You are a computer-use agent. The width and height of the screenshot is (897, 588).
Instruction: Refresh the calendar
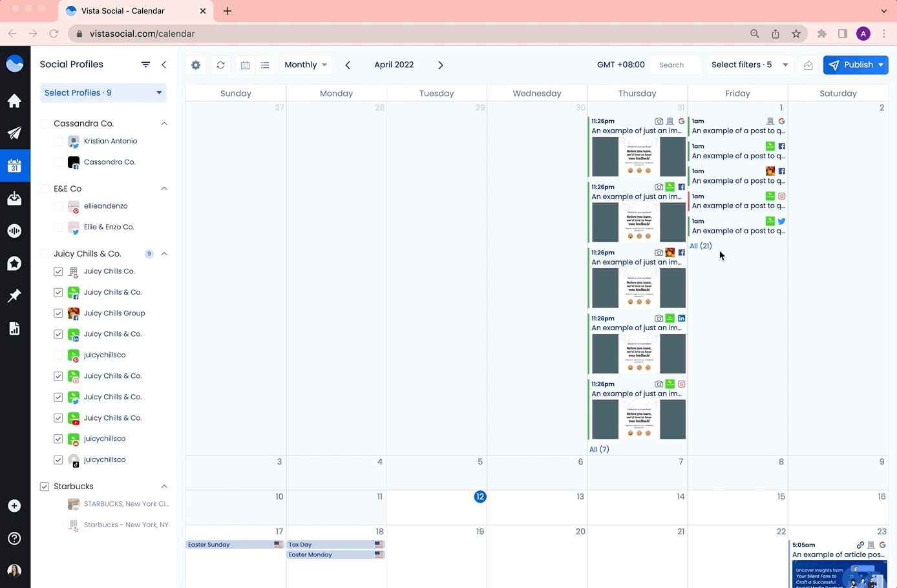pyautogui.click(x=220, y=65)
